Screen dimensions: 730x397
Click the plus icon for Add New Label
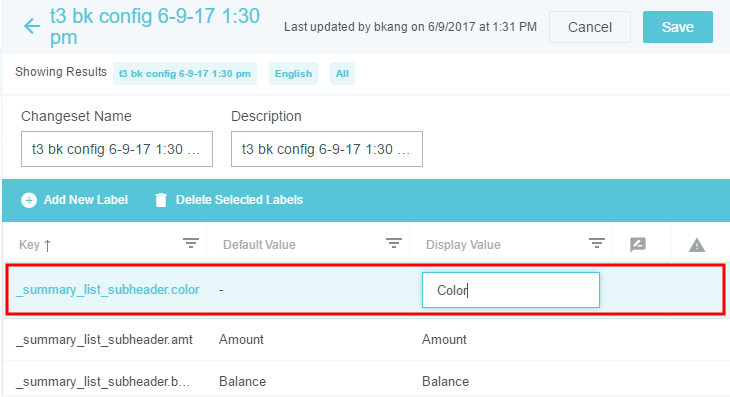click(x=29, y=200)
